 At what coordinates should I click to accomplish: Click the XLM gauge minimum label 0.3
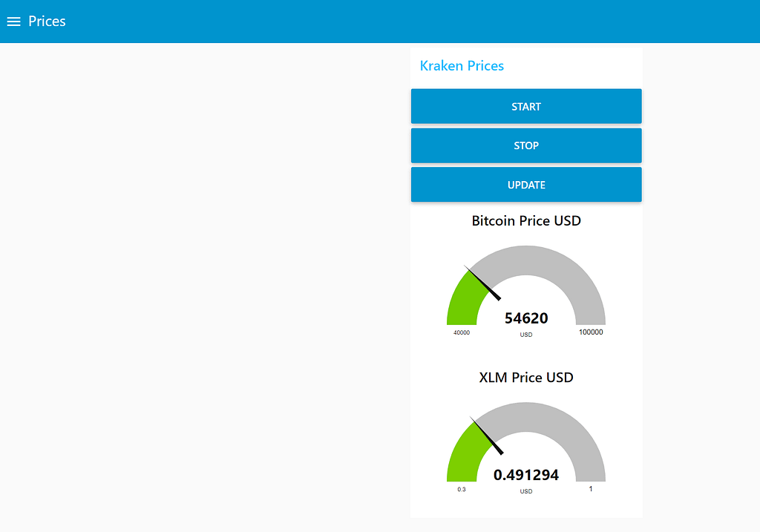pos(462,490)
